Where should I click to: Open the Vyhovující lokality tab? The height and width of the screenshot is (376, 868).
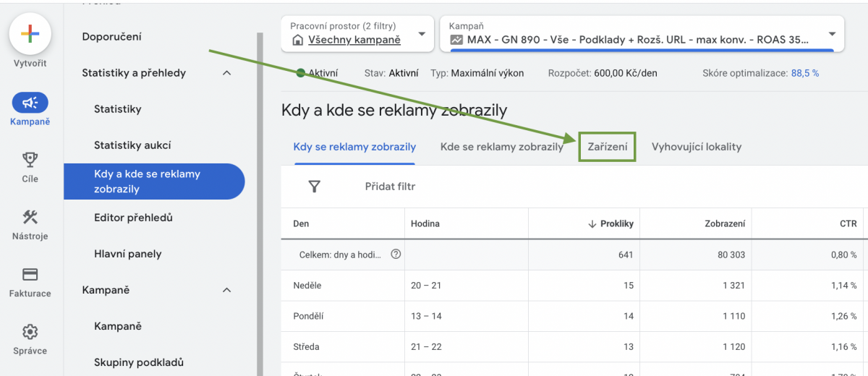point(696,147)
